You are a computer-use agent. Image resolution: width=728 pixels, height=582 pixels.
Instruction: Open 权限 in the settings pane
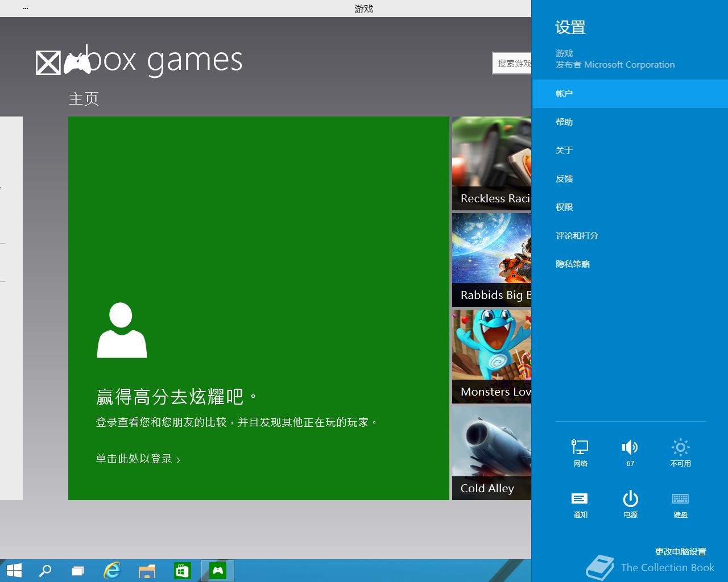(630, 207)
